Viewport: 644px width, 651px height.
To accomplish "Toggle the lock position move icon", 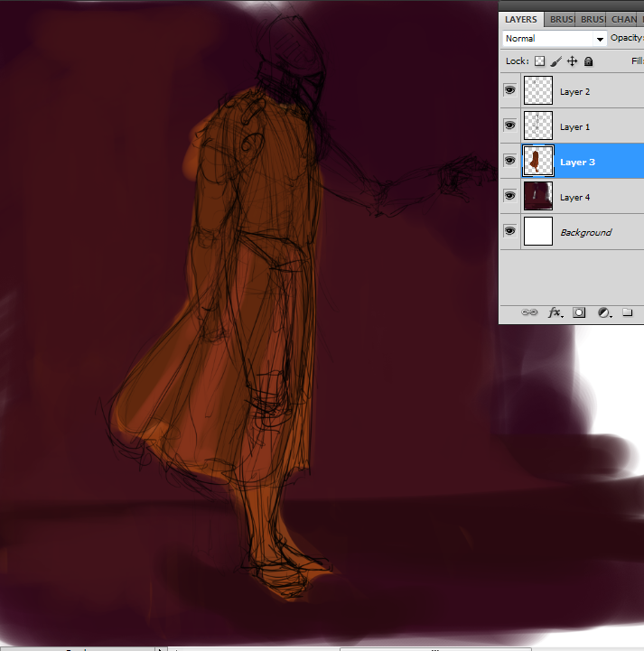I will (x=572, y=61).
